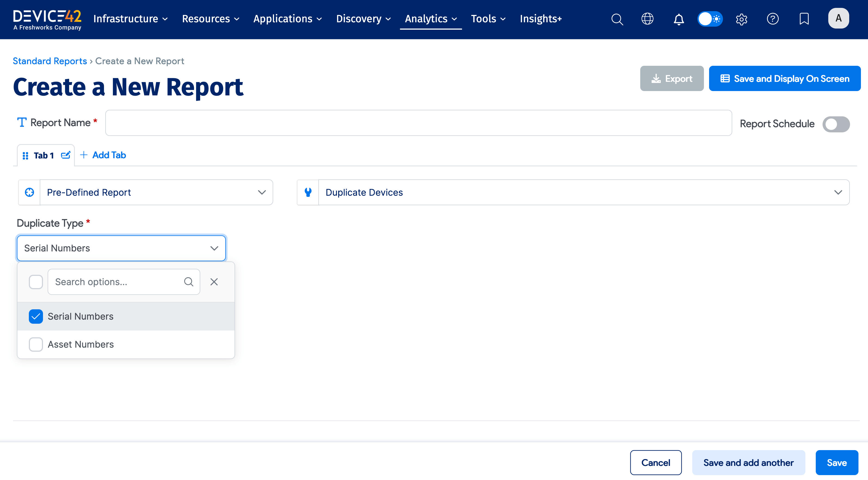
Task: Click Save and Display On Screen button
Action: pos(784,79)
